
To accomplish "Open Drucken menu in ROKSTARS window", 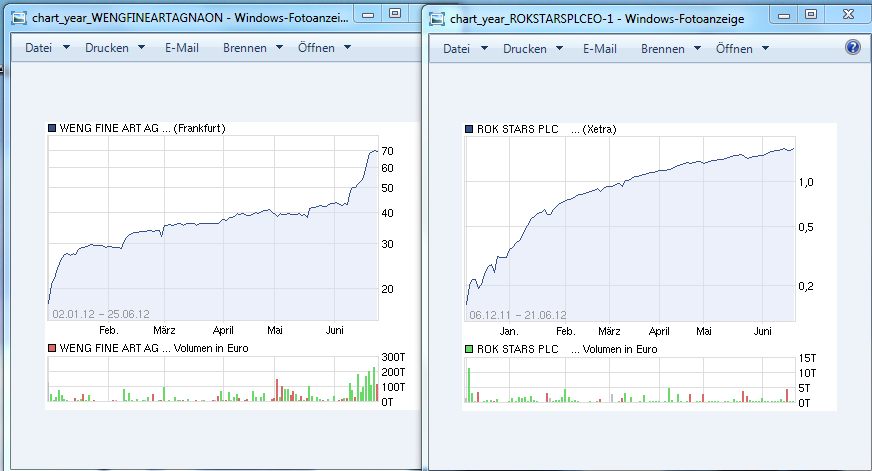I will [x=533, y=49].
